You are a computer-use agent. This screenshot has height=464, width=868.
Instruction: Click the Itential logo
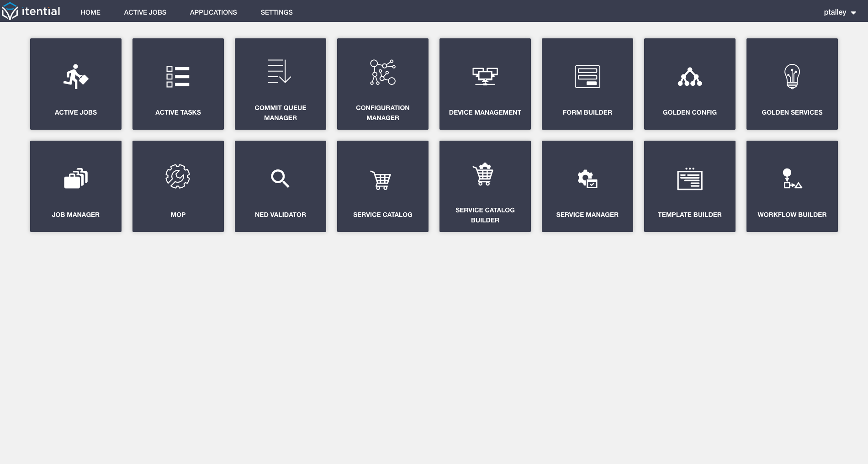[x=31, y=11]
